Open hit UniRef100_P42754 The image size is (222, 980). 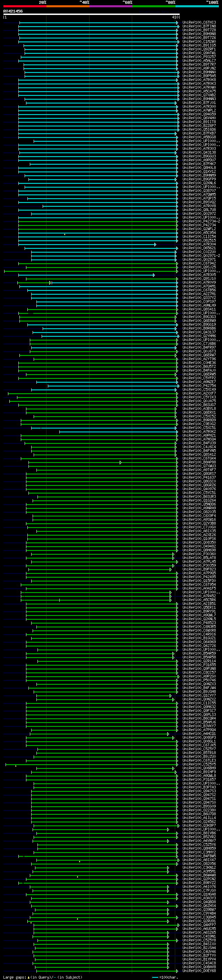point(199,386)
